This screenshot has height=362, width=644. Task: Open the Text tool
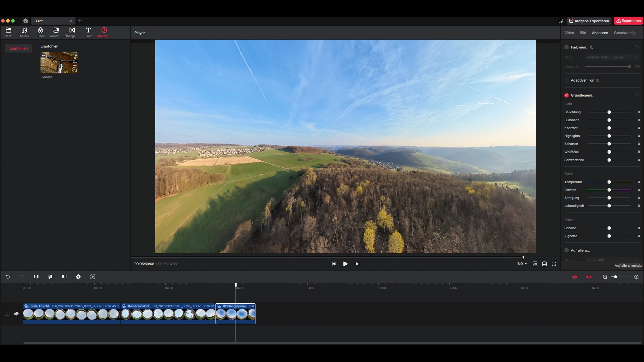88,32
